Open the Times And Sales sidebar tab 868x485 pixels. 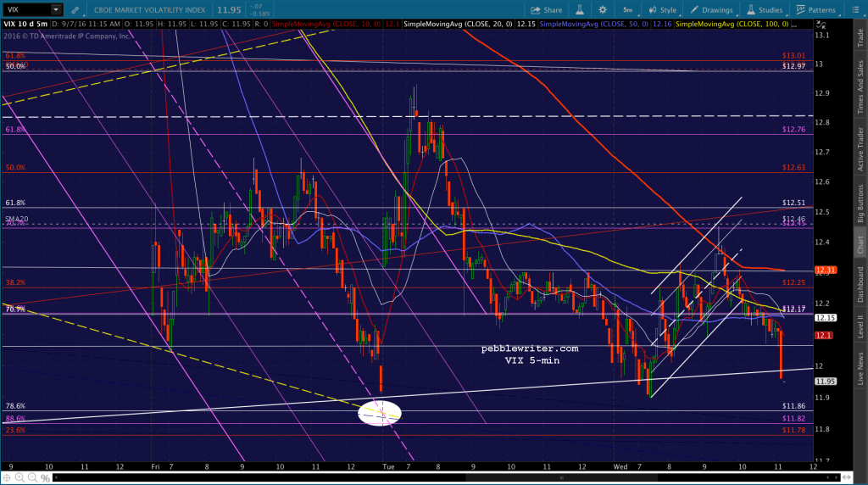click(860, 86)
